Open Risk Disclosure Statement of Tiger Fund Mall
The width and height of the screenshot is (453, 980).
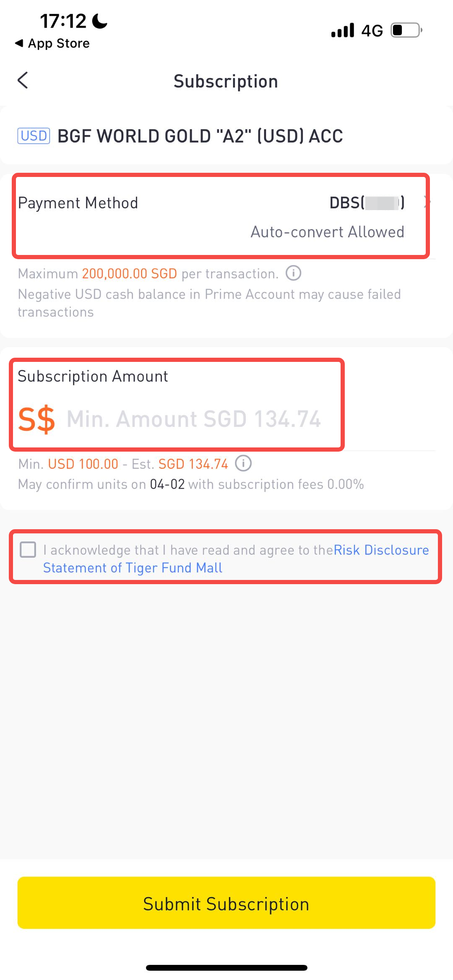[236, 559]
